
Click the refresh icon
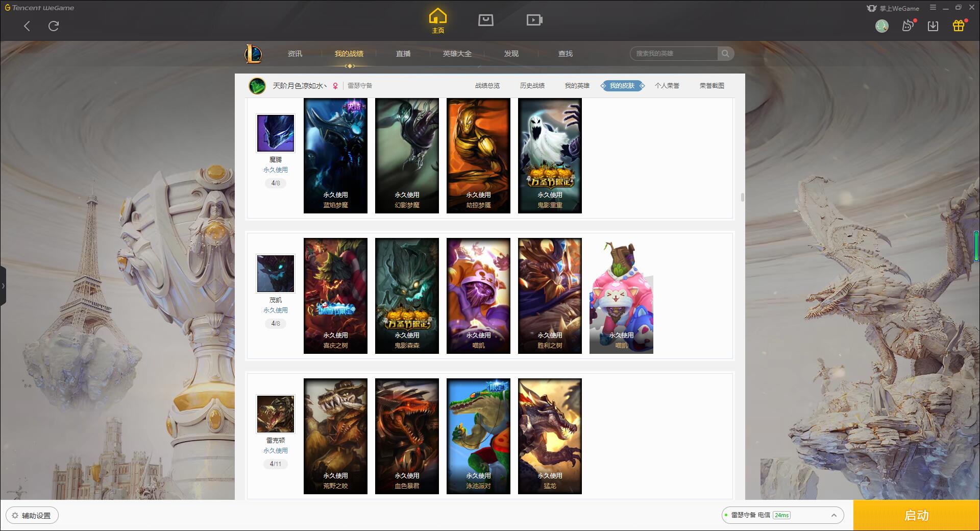point(54,26)
